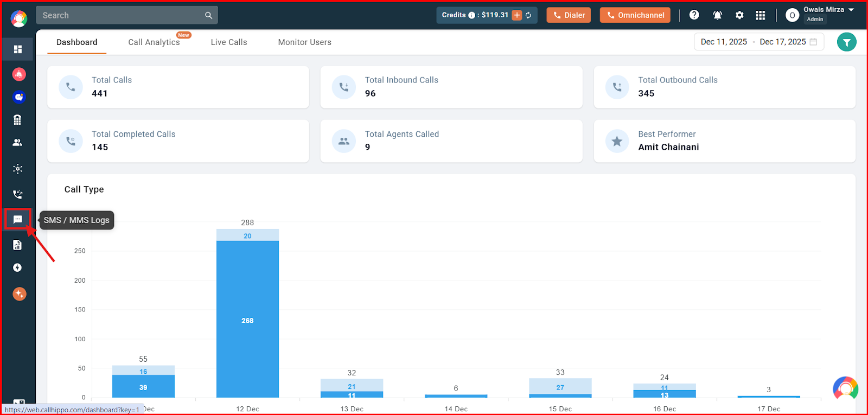
Task: Add credits with the plus icon
Action: [x=517, y=15]
